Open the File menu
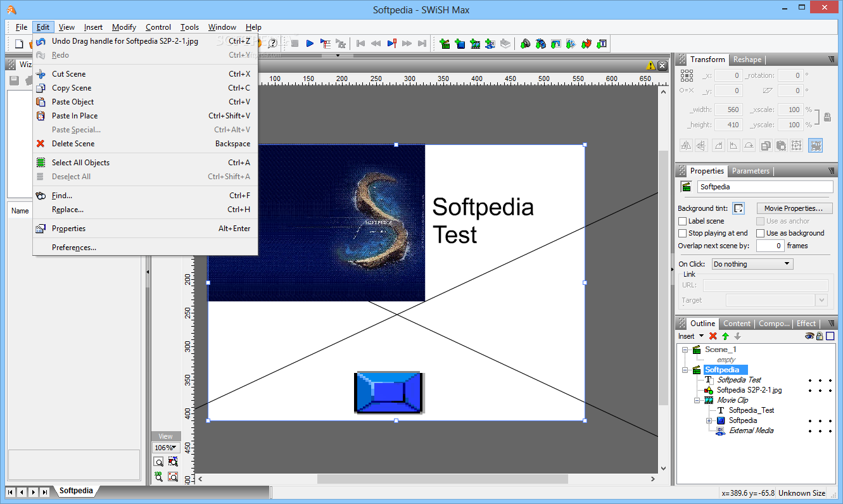The image size is (843, 504). 22,27
